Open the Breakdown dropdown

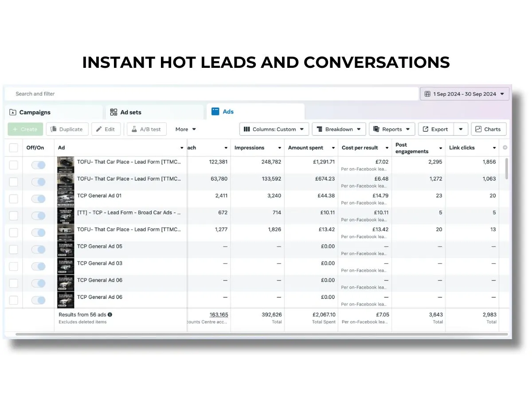pyautogui.click(x=339, y=129)
